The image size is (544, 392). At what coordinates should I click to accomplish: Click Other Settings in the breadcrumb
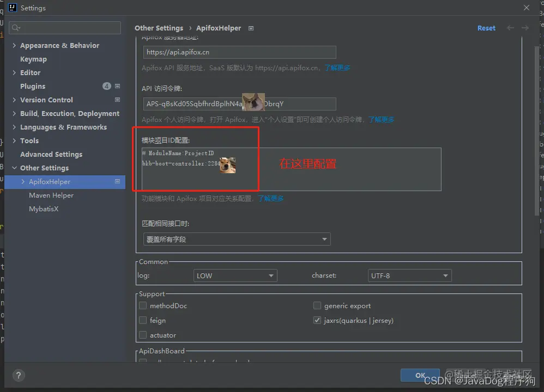pos(159,28)
